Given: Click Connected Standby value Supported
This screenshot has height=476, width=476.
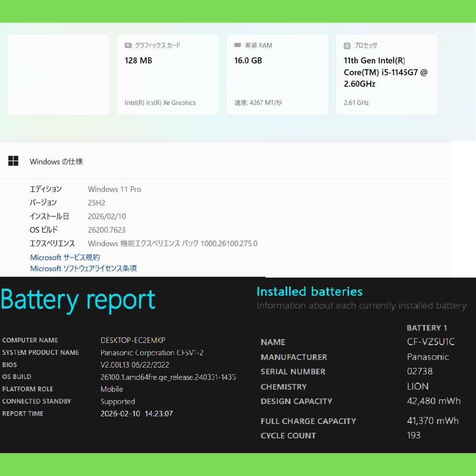Looking at the screenshot, I should 118,402.
